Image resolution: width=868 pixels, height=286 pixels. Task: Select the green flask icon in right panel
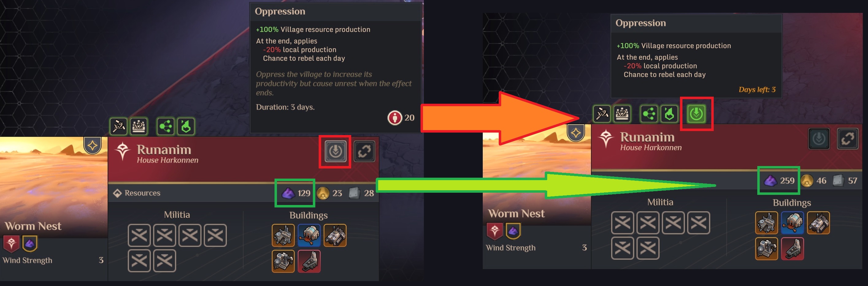(x=669, y=114)
